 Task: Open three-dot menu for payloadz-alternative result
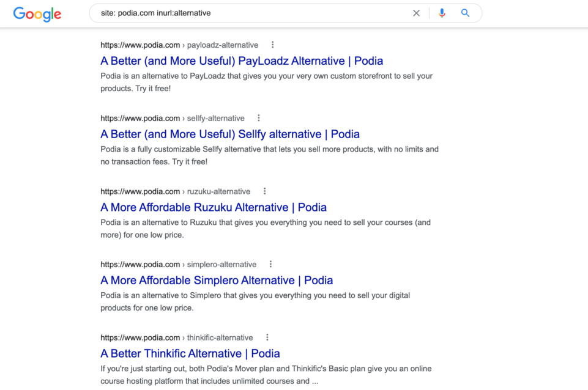point(273,45)
